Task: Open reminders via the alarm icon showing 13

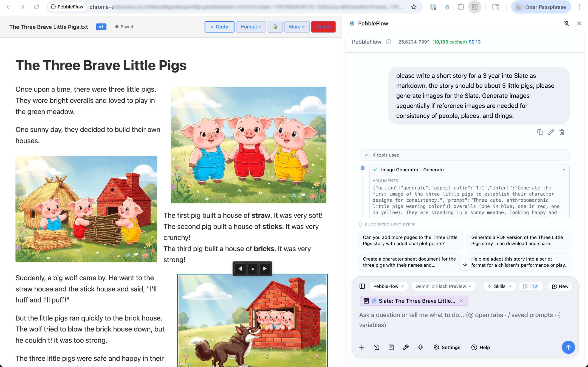Action: click(x=531, y=286)
